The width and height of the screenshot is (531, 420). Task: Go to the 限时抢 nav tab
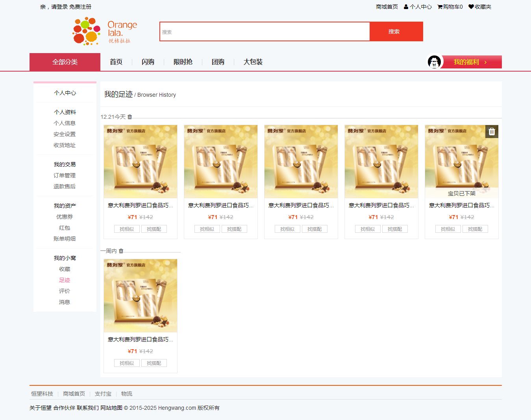tap(183, 62)
